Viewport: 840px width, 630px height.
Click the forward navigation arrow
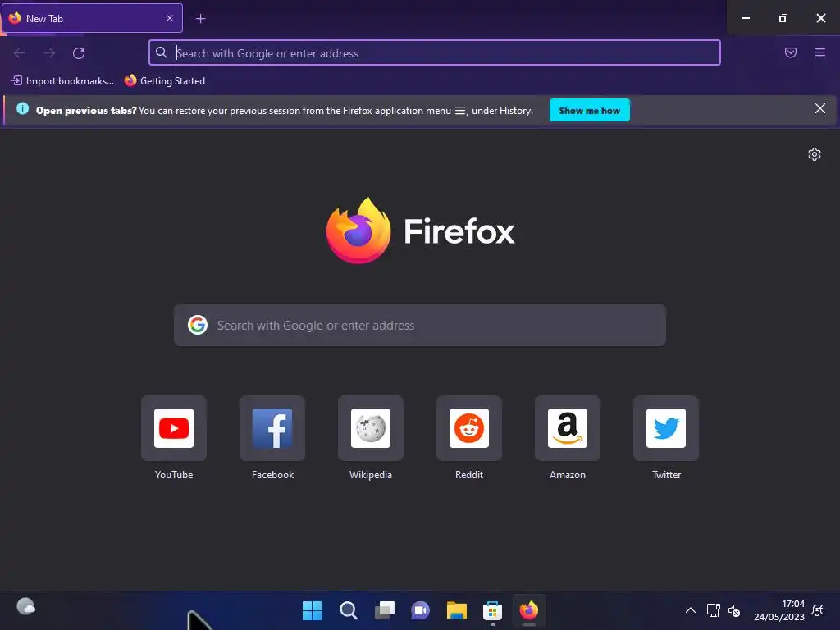pyautogui.click(x=49, y=53)
